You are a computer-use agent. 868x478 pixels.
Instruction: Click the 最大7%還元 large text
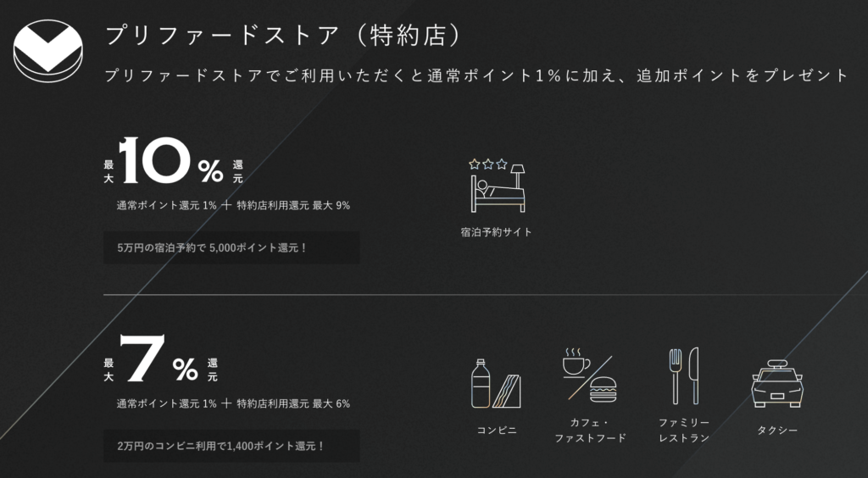click(x=160, y=362)
